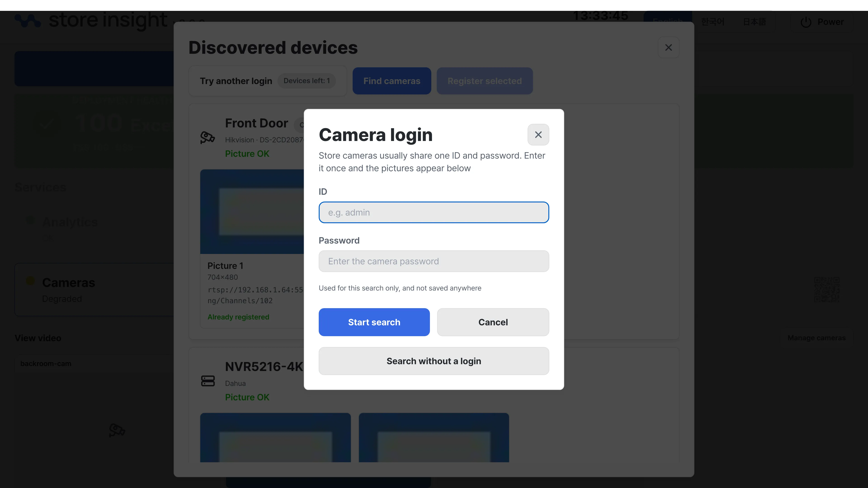Click Front Door device title
The width and height of the screenshot is (868, 488).
click(256, 123)
